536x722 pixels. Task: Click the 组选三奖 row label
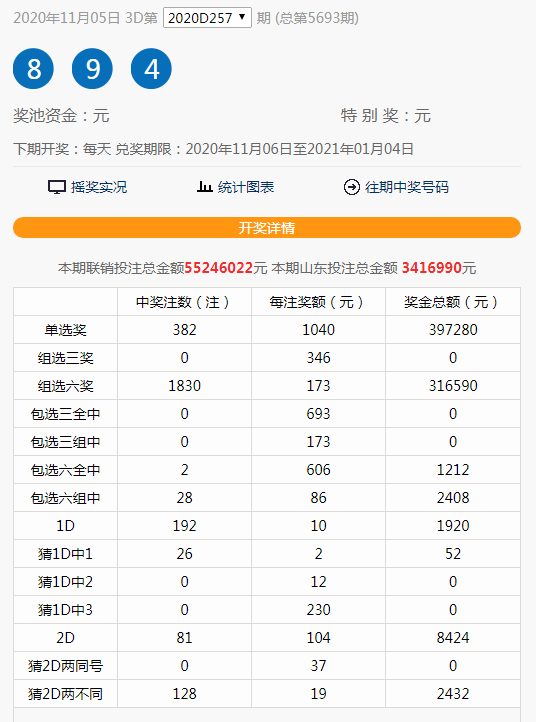pyautogui.click(x=65, y=358)
